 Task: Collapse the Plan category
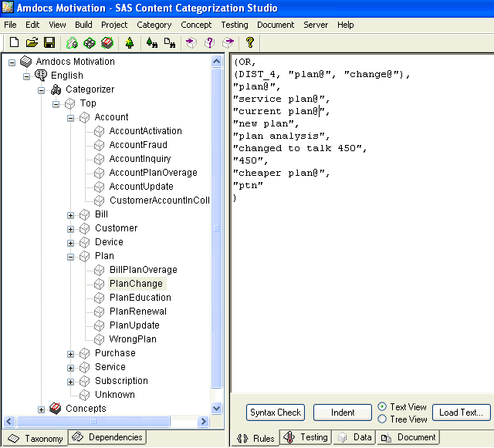pyautogui.click(x=70, y=258)
